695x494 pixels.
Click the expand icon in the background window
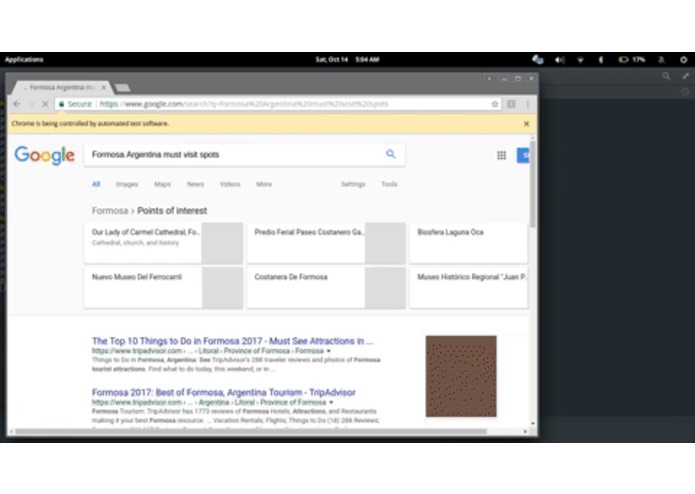[686, 76]
